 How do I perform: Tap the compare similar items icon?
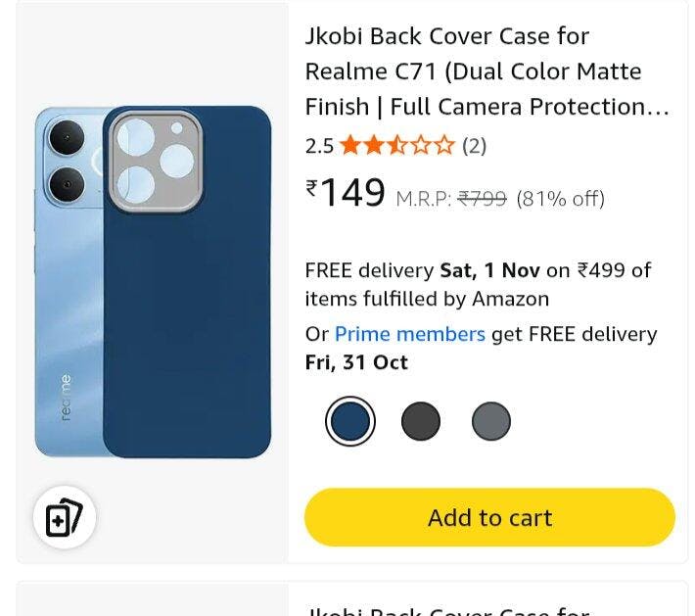65,517
